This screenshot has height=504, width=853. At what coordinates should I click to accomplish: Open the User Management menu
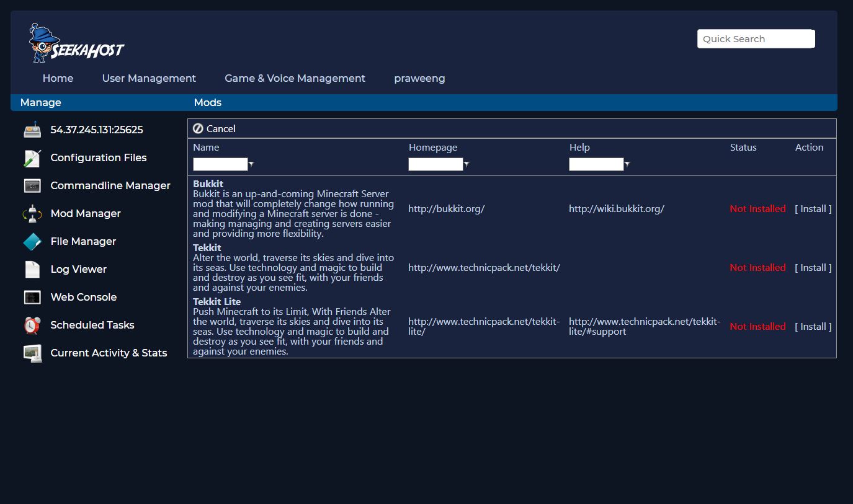(x=149, y=78)
